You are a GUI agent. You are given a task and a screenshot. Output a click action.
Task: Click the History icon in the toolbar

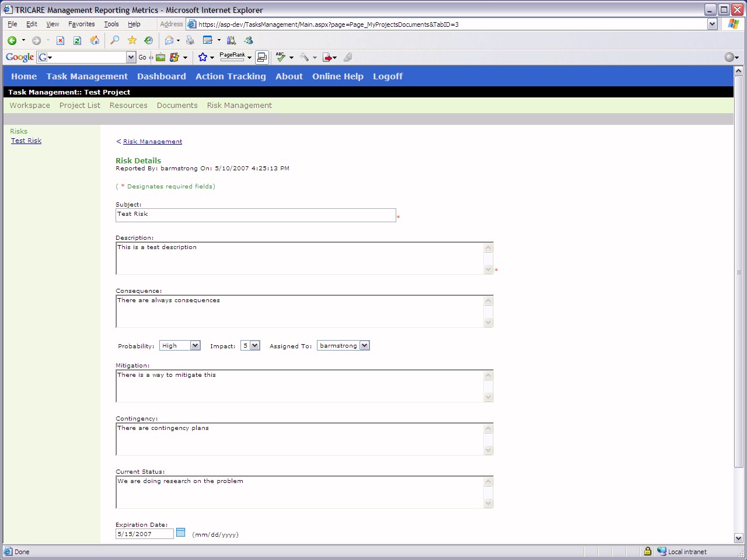point(149,40)
